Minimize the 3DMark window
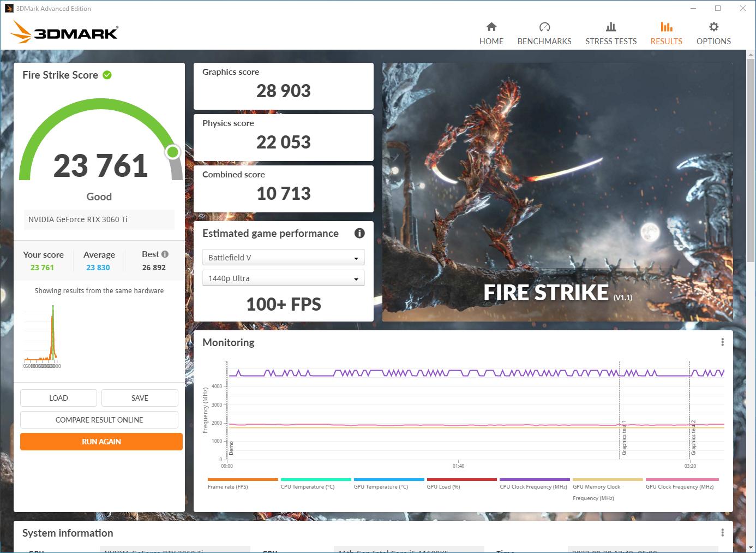 [x=693, y=8]
